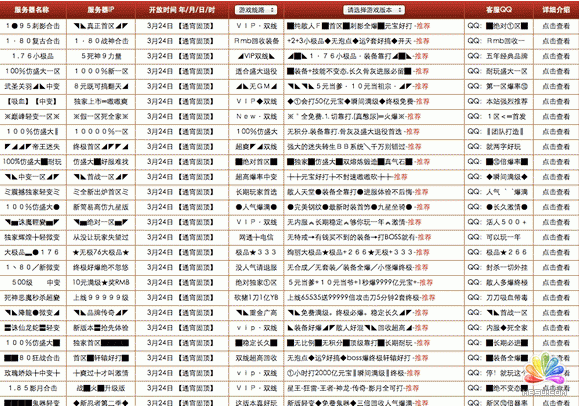Click the 服务器名称 column header
Image resolution: width=579 pixels, height=406 pixels.
(32, 10)
